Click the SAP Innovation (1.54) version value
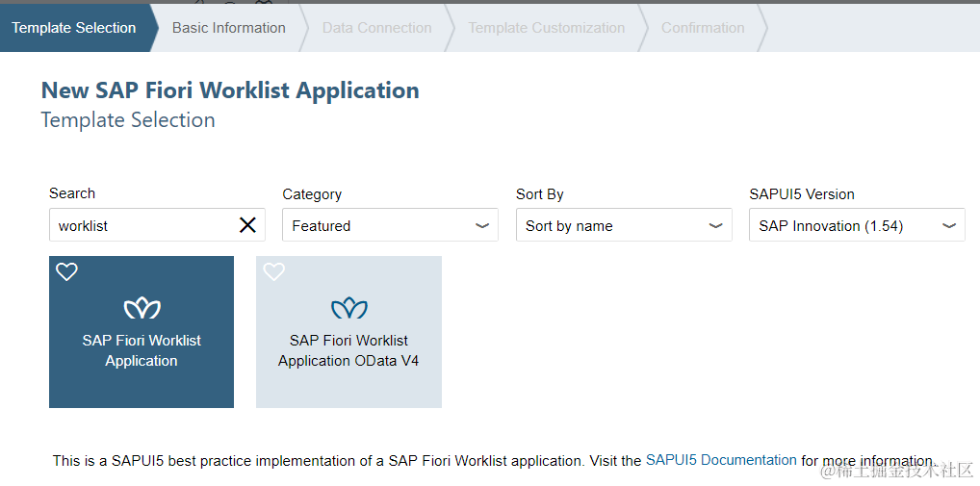The image size is (980, 486). tap(830, 226)
